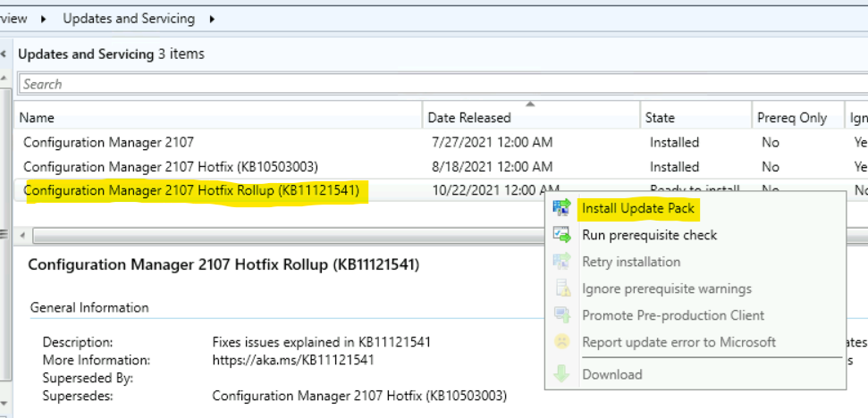Expand breadcrumb arrow after Updates and Servicing
The width and height of the screenshot is (868, 418).
tap(212, 20)
